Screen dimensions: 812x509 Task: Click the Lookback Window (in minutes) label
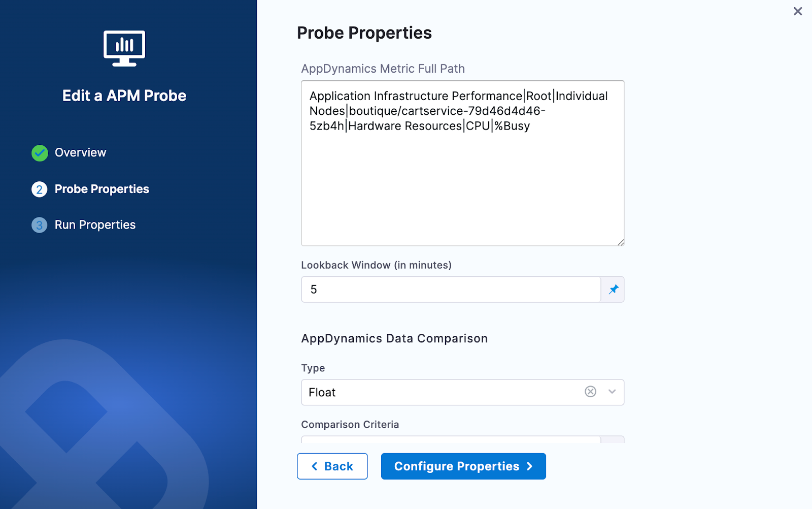(376, 265)
